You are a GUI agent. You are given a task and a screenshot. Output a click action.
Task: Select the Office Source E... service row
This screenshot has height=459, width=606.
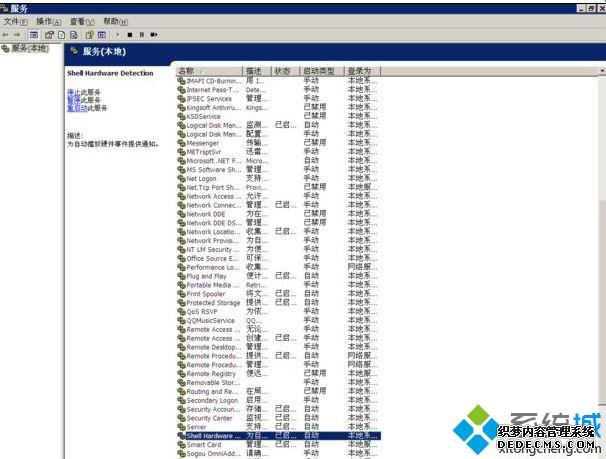279,258
